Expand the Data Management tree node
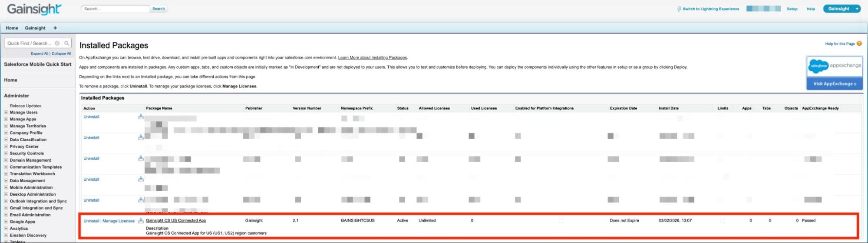868x243 pixels. click(x=6, y=180)
